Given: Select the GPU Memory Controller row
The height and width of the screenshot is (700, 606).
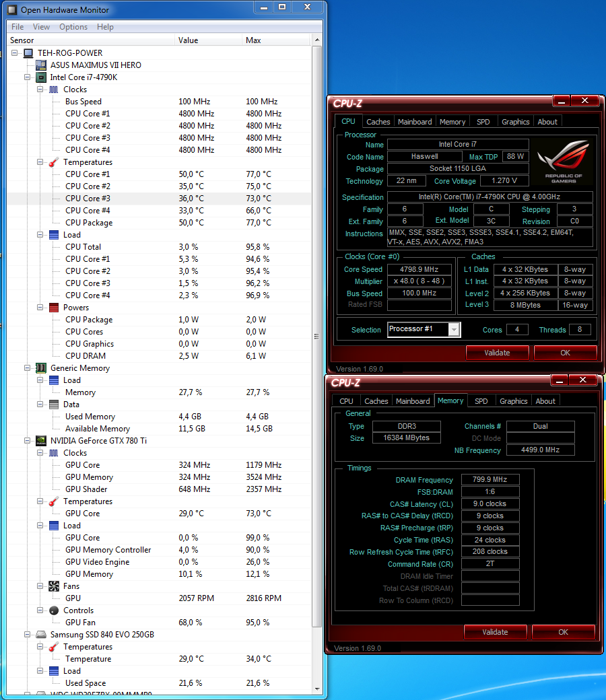Looking at the screenshot, I should click(159, 550).
